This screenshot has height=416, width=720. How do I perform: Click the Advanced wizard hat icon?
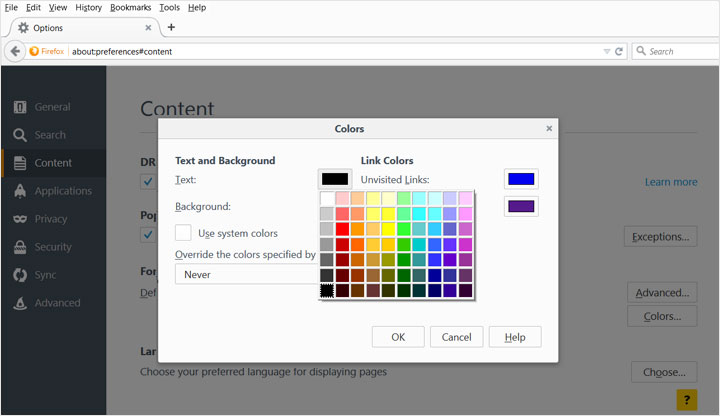coord(20,303)
